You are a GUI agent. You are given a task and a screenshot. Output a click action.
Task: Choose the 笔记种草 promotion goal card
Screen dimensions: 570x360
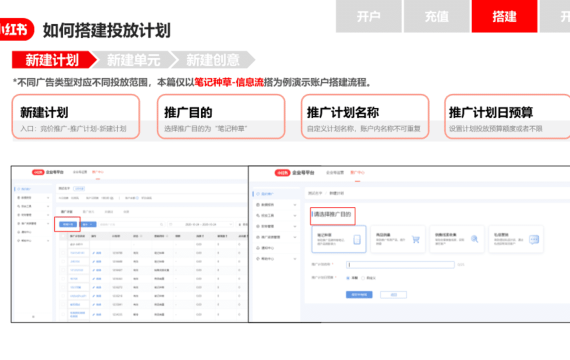(339, 239)
